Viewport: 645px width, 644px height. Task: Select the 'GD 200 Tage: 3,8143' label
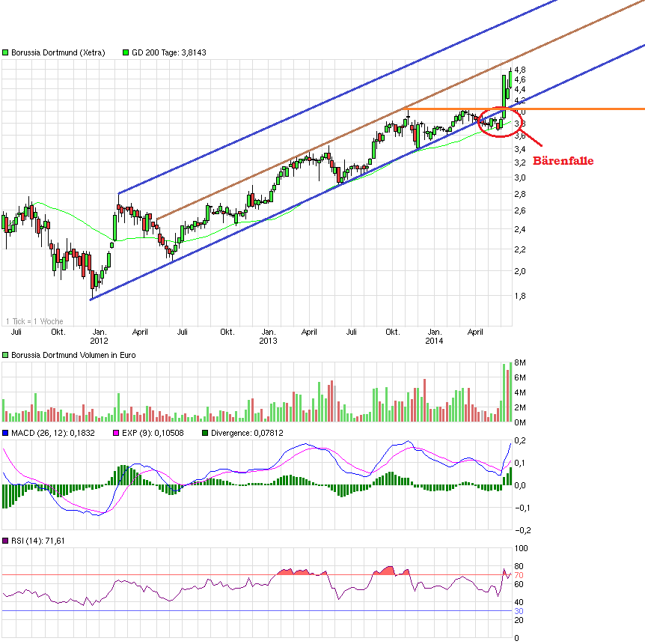pos(169,52)
